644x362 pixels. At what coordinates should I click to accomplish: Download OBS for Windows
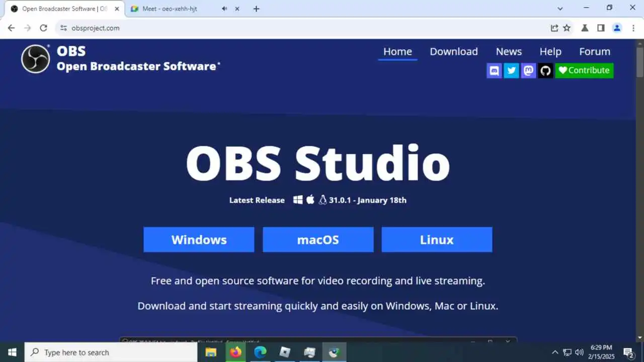click(x=199, y=239)
